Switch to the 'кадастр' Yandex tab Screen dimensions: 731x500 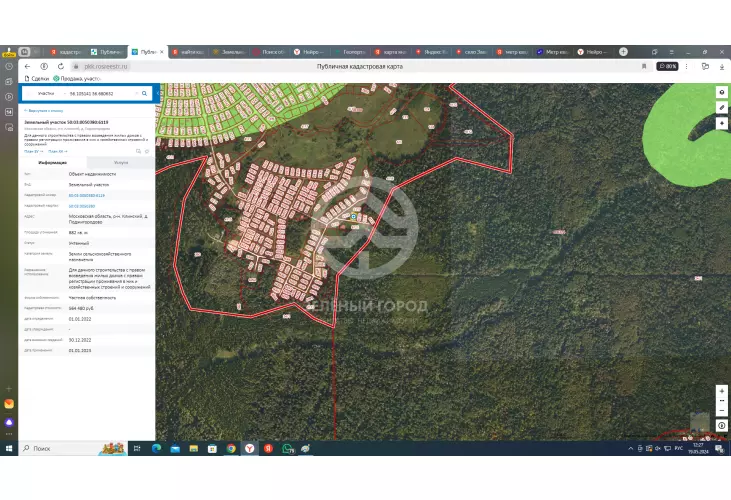[x=66, y=52]
